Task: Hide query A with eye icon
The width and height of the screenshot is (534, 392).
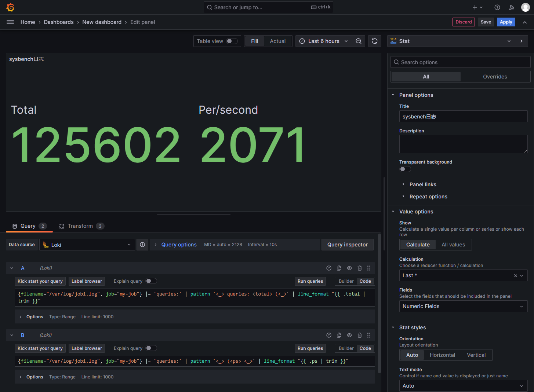Action: 349,268
